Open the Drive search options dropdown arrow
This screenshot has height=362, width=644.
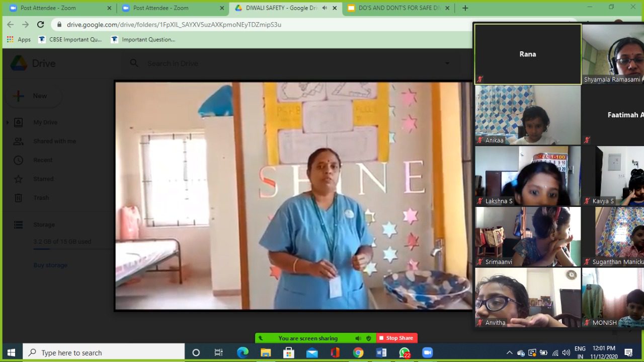coord(447,63)
